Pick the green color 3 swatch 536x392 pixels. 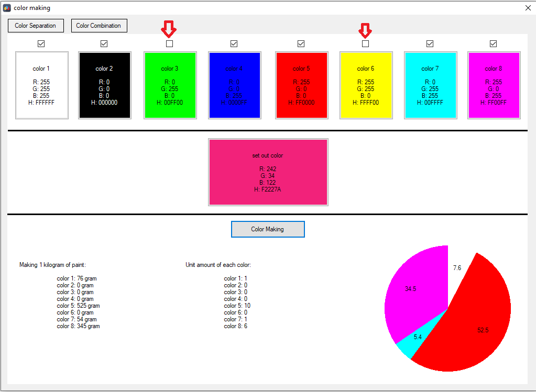point(170,85)
